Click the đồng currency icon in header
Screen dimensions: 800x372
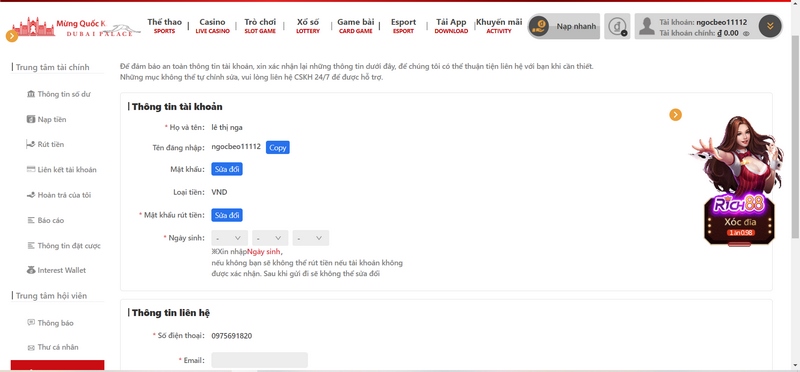(617, 26)
